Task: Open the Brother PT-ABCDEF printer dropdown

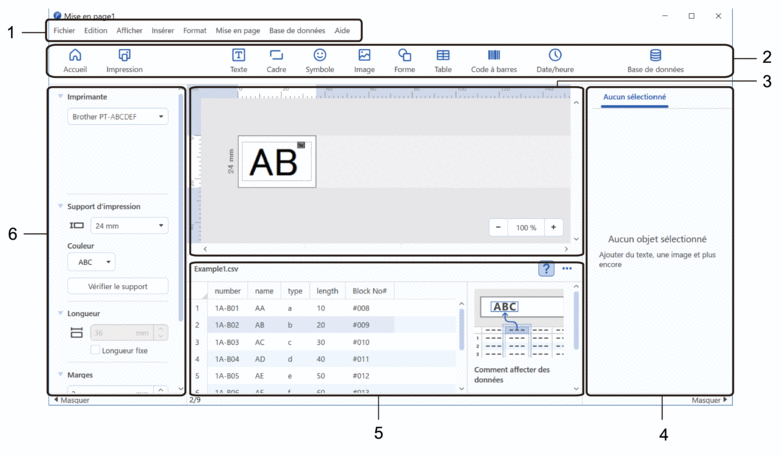Action: coord(118,117)
